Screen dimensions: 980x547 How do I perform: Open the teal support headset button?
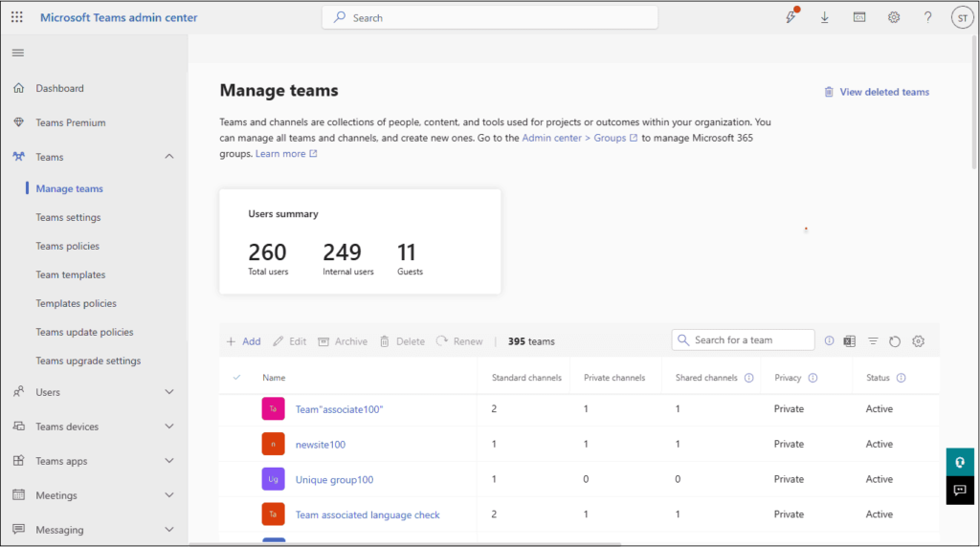point(960,462)
